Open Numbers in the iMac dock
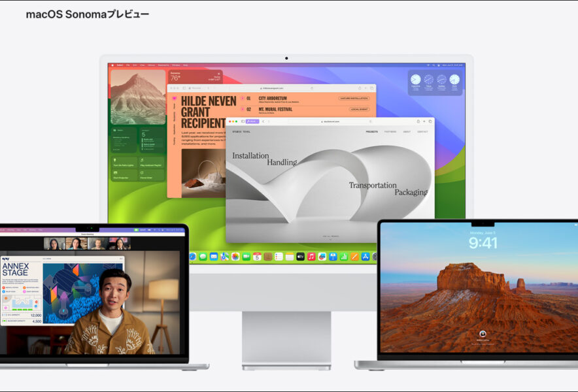Viewport: 578px width, 392px height. pyautogui.click(x=344, y=256)
